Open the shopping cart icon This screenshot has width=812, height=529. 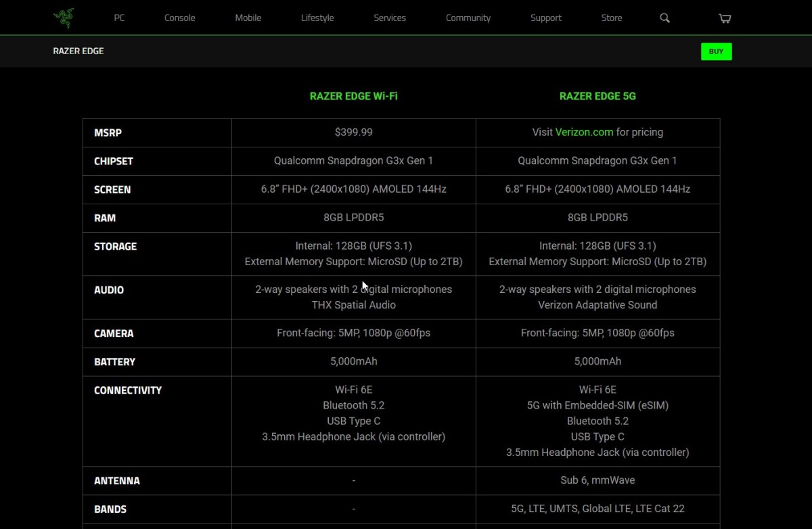[725, 18]
